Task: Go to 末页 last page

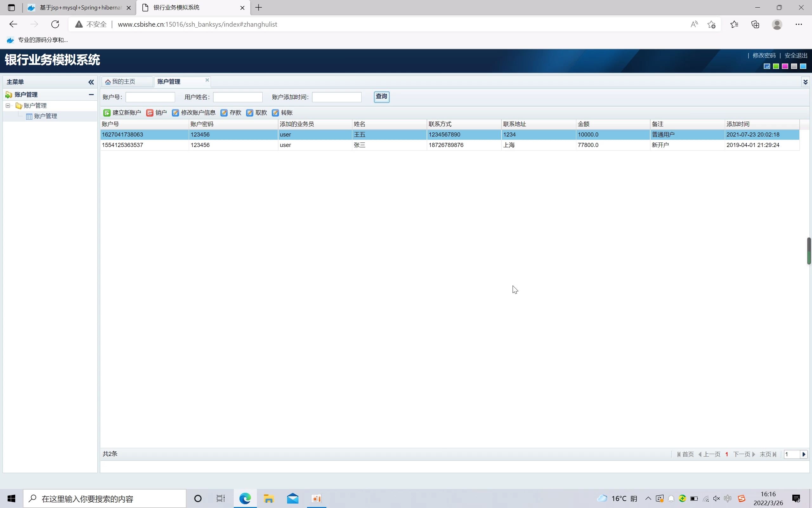Action: 768,454
